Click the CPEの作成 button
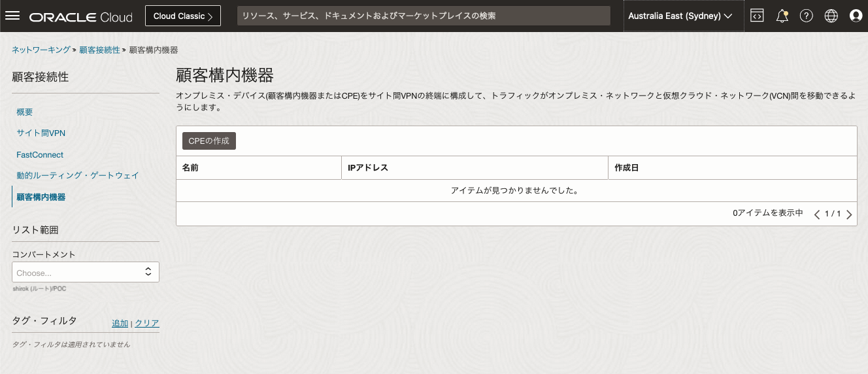 209,141
